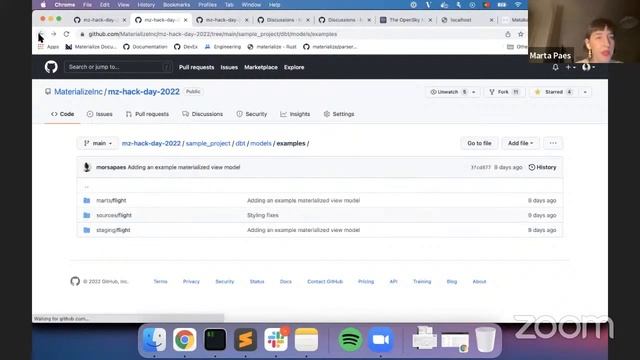This screenshot has width=640, height=360.
Task: Open the Engineering bookmark
Action: [x=223, y=47]
